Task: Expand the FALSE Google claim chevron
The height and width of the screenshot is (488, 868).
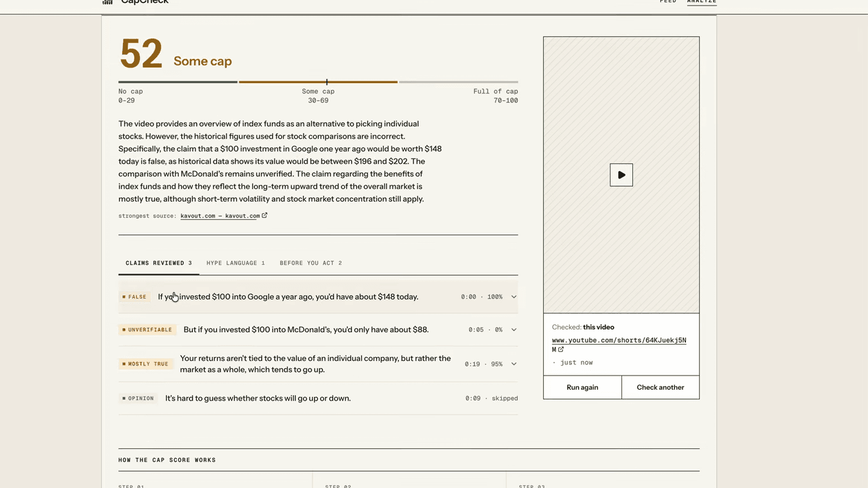Action: pyautogui.click(x=514, y=297)
